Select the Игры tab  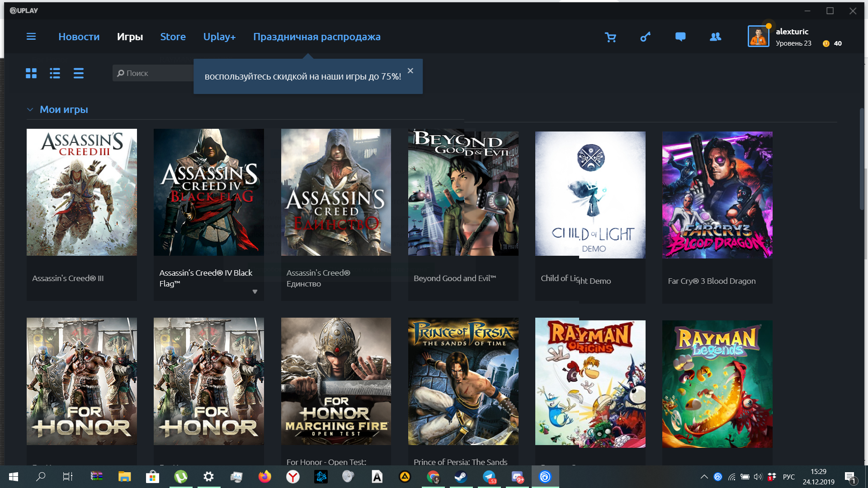[130, 37]
